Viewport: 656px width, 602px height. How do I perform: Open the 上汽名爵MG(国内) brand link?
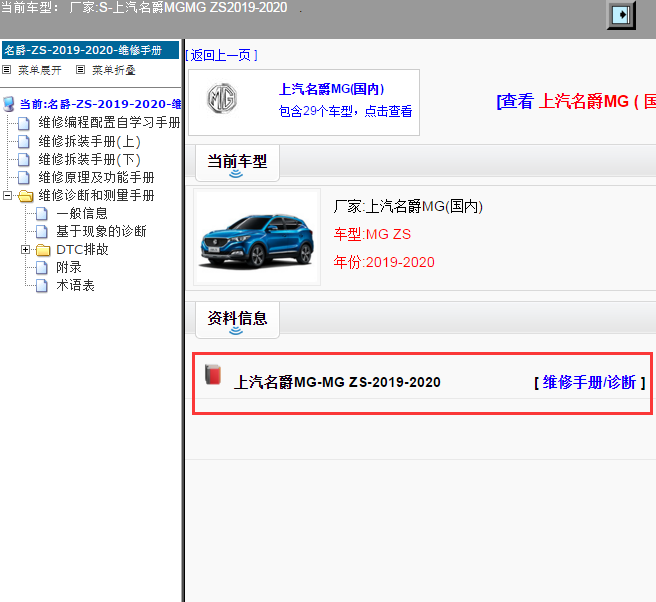click(x=331, y=89)
